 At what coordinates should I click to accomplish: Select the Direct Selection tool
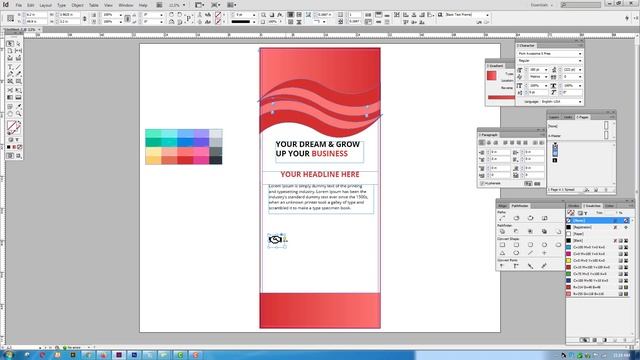click(x=18, y=43)
